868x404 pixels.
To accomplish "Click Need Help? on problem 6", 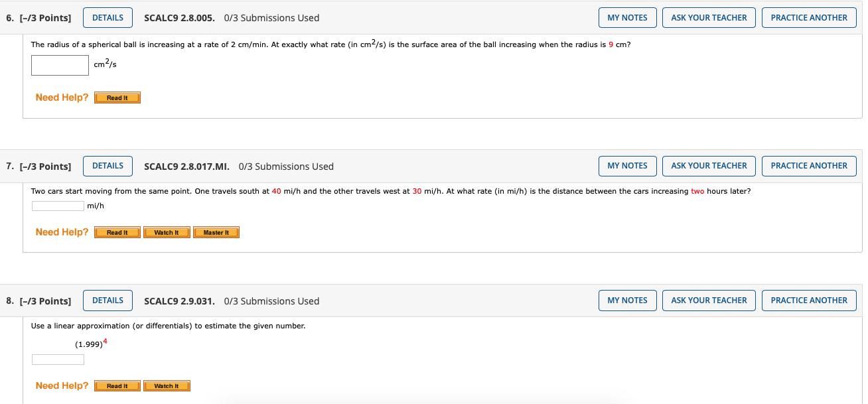I will [x=62, y=97].
